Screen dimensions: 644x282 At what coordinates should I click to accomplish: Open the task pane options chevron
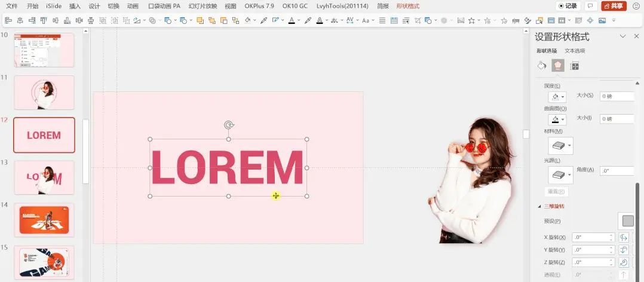622,36
